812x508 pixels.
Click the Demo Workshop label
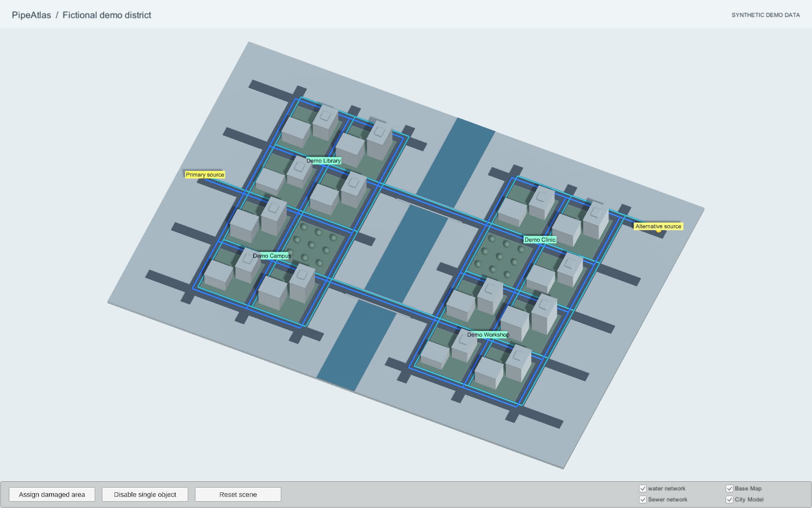point(488,335)
